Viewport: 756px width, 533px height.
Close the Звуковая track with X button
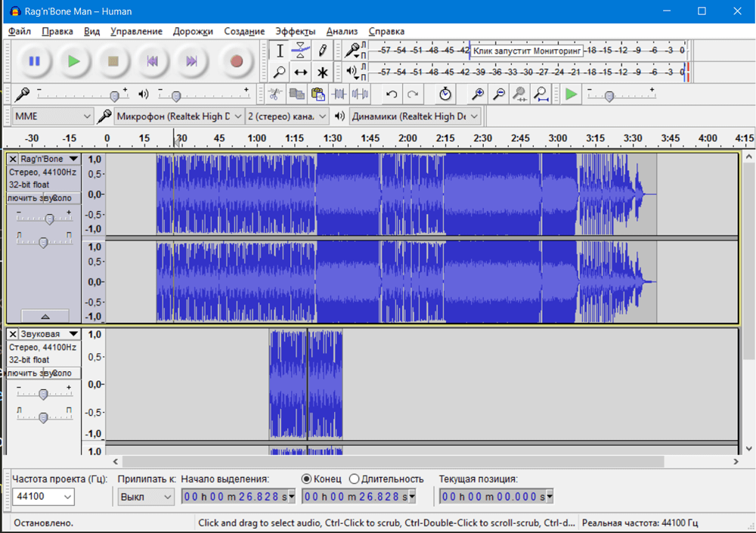tap(13, 333)
